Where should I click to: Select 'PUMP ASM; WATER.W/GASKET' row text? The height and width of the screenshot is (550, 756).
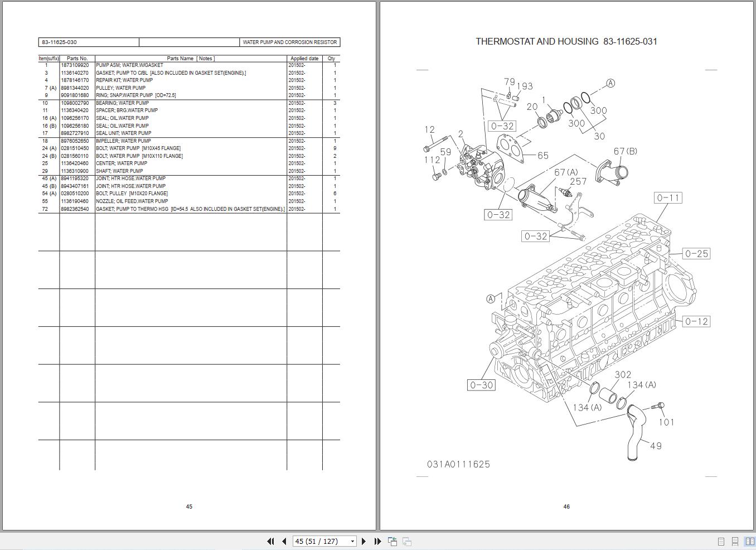[x=129, y=65]
